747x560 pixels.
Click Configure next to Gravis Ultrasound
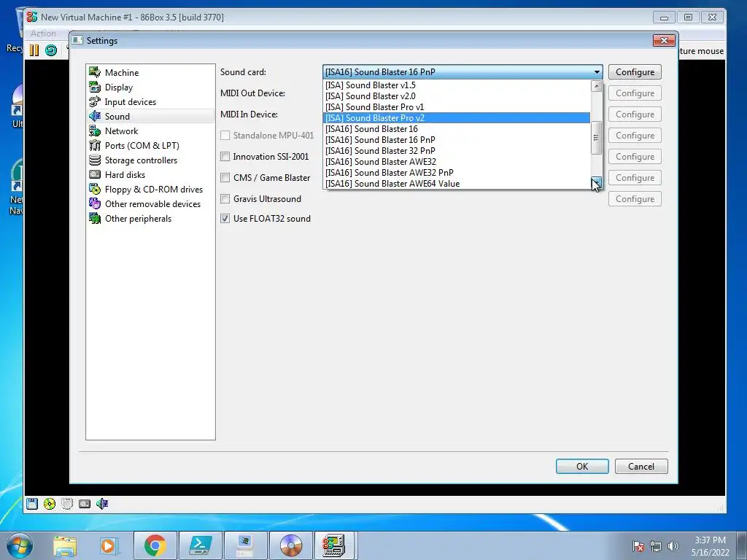point(635,199)
